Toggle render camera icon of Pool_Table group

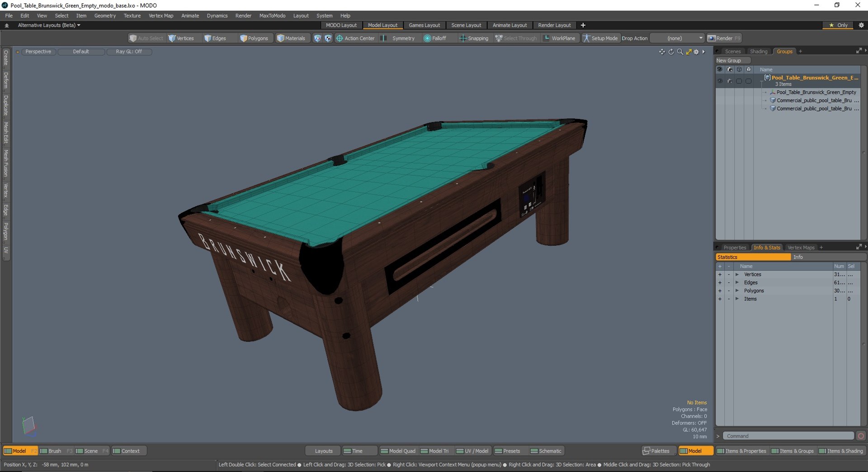(730, 81)
